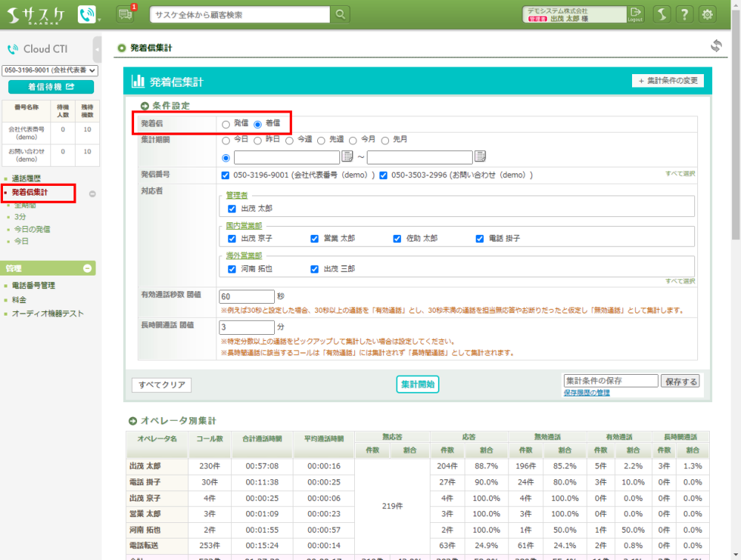The image size is (741, 560).
Task: Open the help question mark icon
Action: coord(685,15)
